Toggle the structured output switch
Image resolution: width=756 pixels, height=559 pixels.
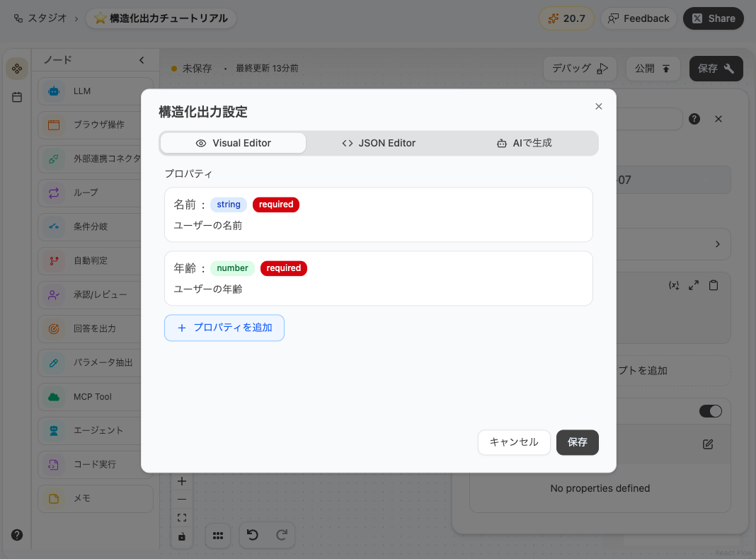click(710, 411)
